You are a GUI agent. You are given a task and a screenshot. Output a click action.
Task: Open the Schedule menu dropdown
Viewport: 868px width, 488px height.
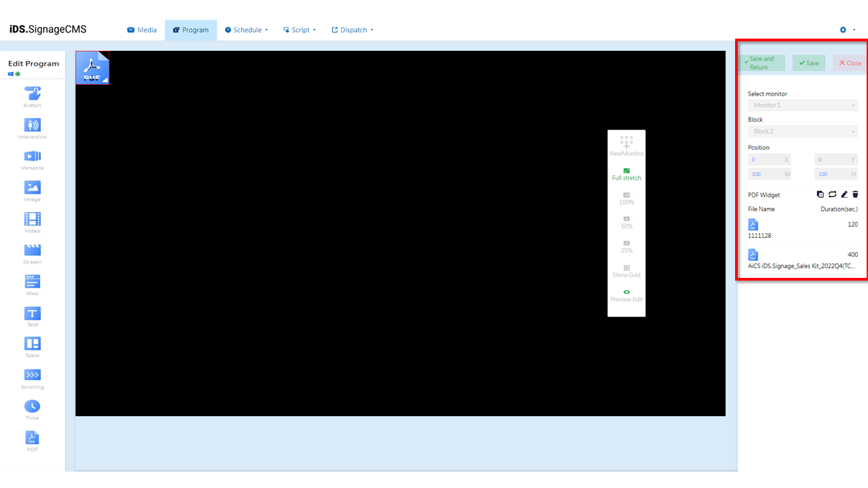[245, 30]
